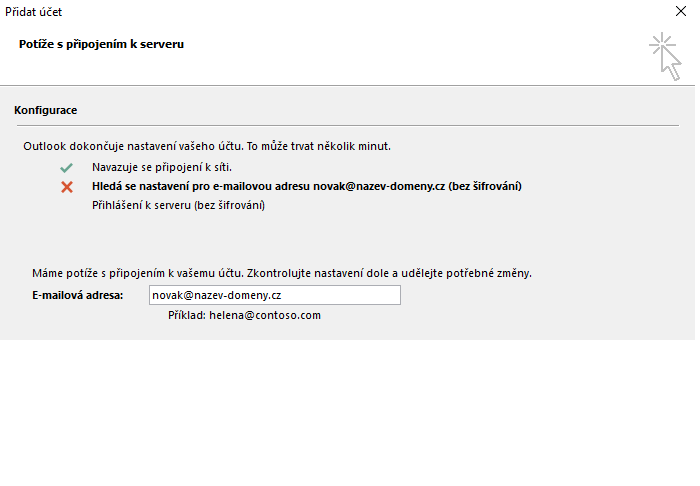The height and width of the screenshot is (486, 700).
Task: Click the helena@contoso.com example address
Action: [265, 315]
